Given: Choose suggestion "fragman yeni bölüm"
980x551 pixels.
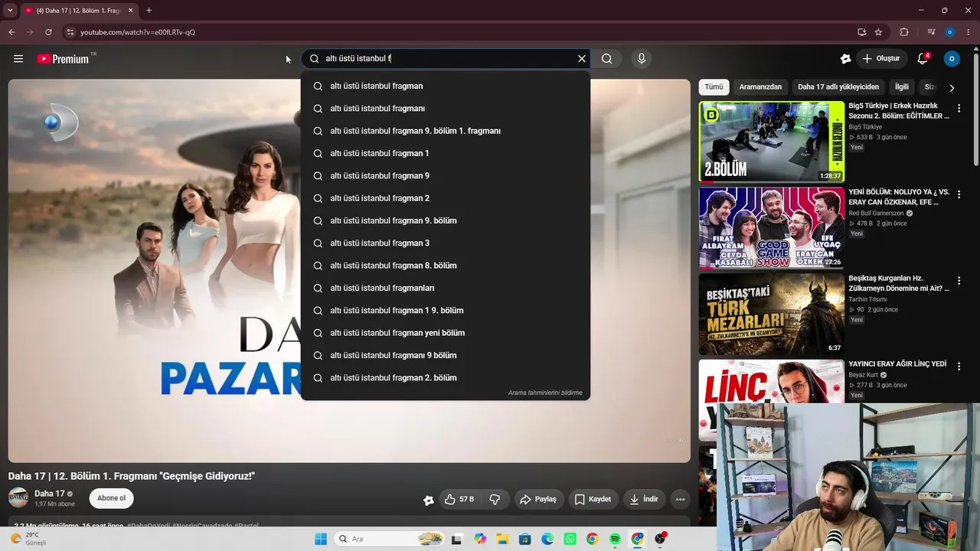Looking at the screenshot, I should click(446, 333).
